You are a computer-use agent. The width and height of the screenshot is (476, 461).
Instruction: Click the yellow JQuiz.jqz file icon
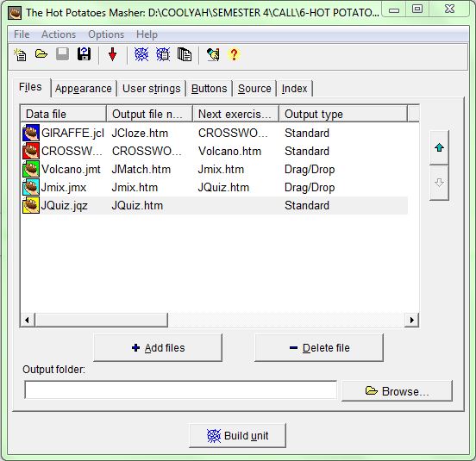point(31,205)
